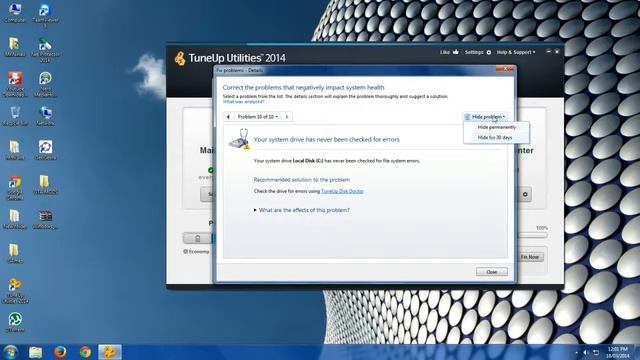Switch to the TuneUp Utilities taskbar button

point(110,352)
